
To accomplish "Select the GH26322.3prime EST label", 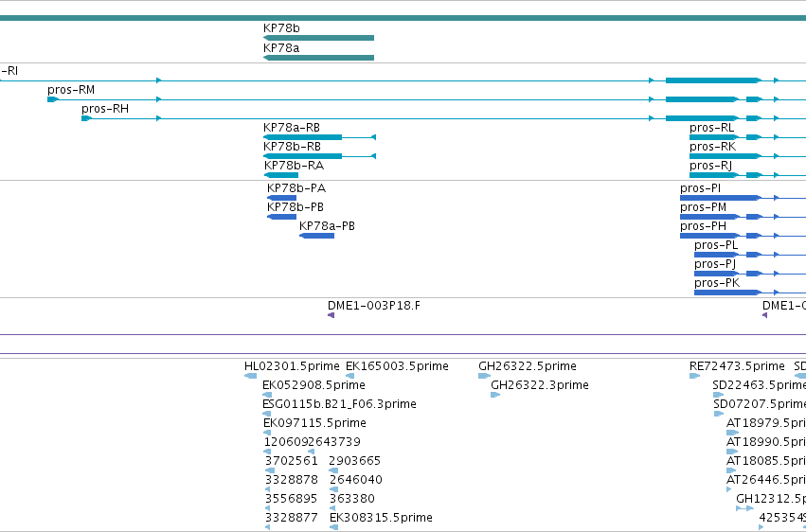I will tap(540, 385).
